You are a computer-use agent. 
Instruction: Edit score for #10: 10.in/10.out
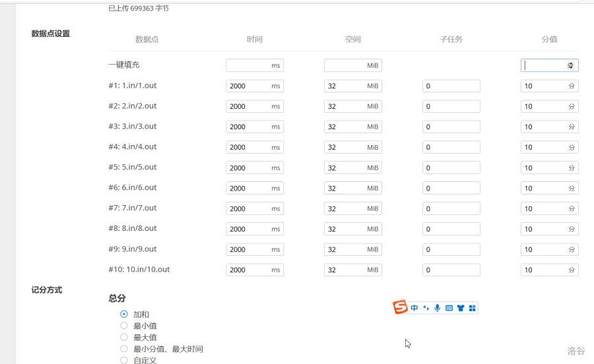pyautogui.click(x=549, y=270)
